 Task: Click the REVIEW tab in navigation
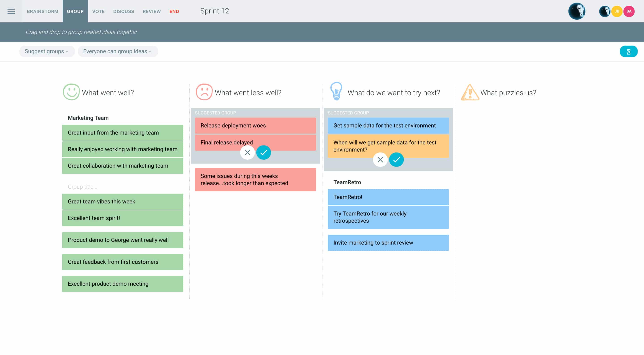point(151,11)
